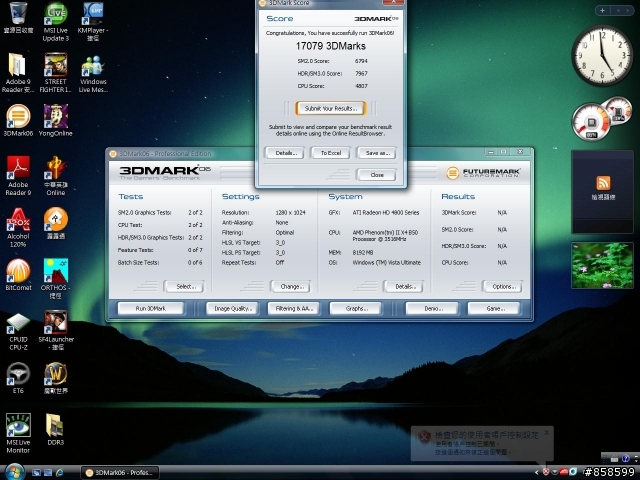Screen dimensions: 640x480
Task: Click the 1280 x 1024 resolution value
Action: coord(290,213)
